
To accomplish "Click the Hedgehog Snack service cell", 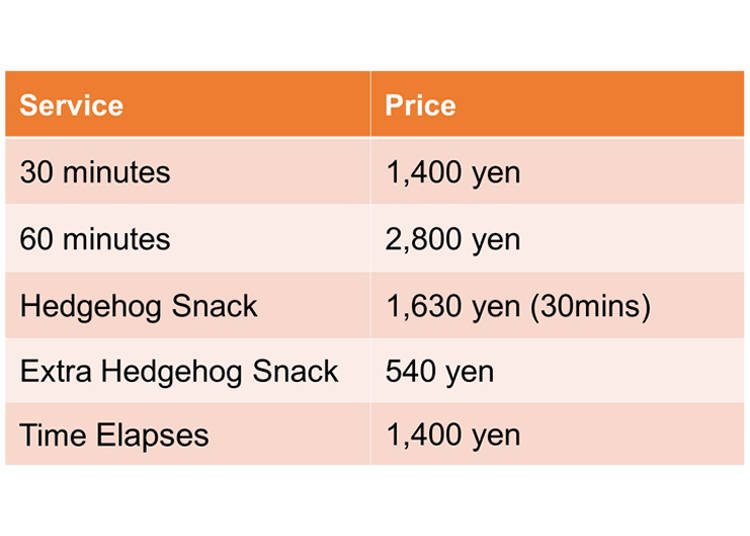I will [x=188, y=306].
